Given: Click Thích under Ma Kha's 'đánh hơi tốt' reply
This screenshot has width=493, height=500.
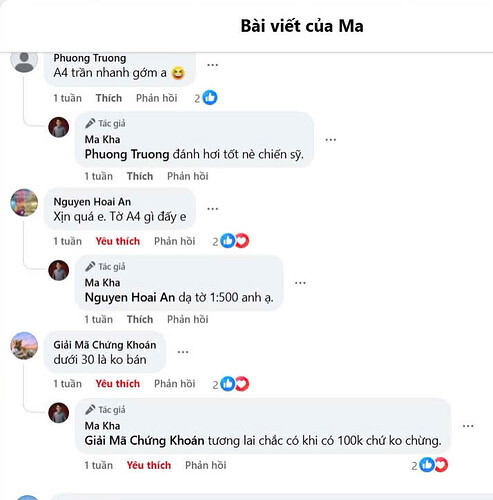Looking at the screenshot, I should point(140,176).
